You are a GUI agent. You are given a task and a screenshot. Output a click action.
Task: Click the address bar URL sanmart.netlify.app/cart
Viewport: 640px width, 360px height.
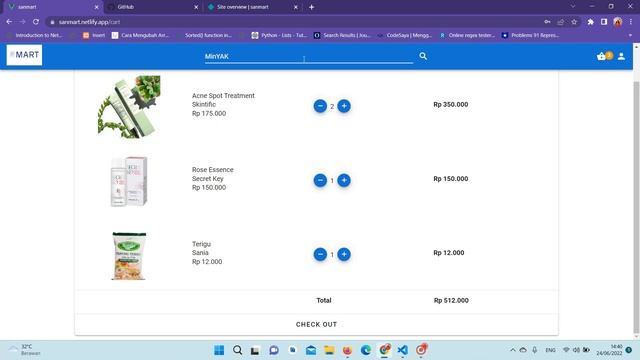point(89,22)
